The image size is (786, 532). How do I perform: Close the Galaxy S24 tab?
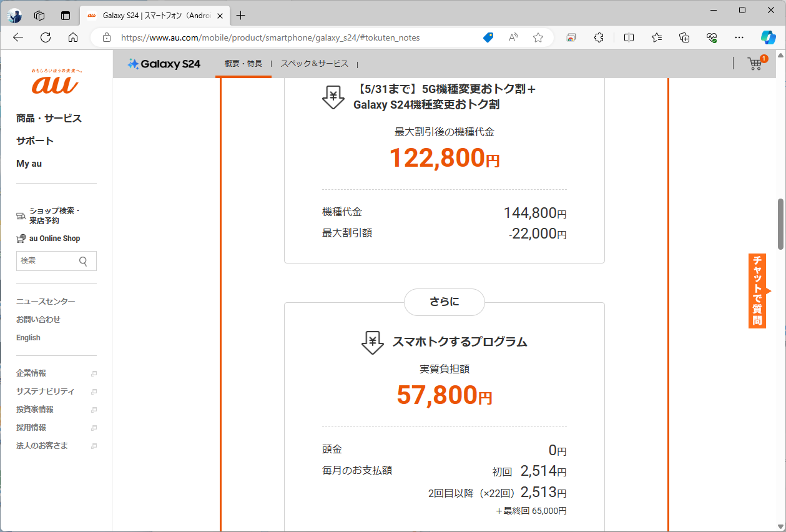click(x=220, y=16)
